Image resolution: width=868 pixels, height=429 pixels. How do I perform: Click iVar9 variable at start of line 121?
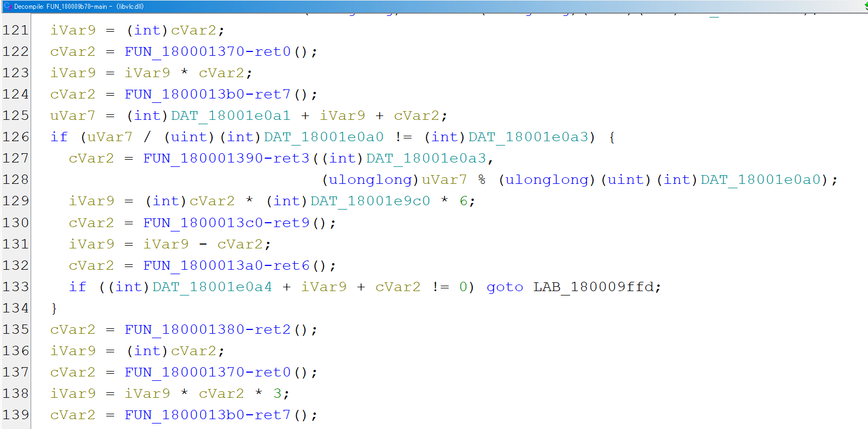click(73, 30)
